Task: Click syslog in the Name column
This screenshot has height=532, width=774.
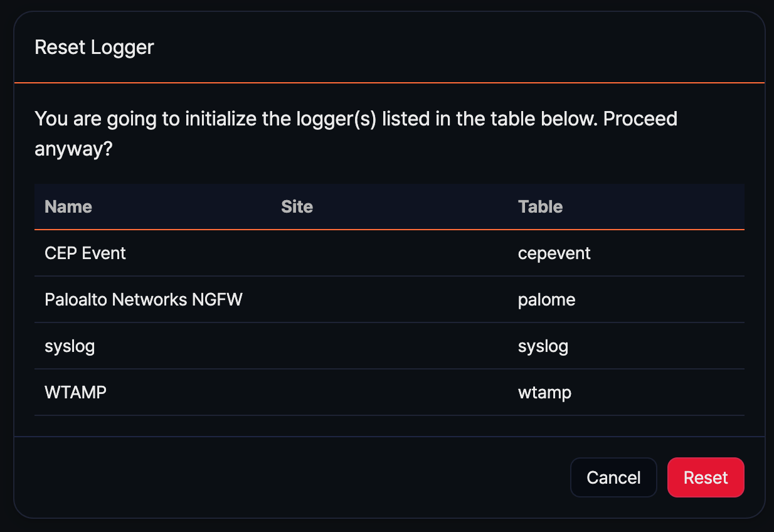Action: click(70, 346)
